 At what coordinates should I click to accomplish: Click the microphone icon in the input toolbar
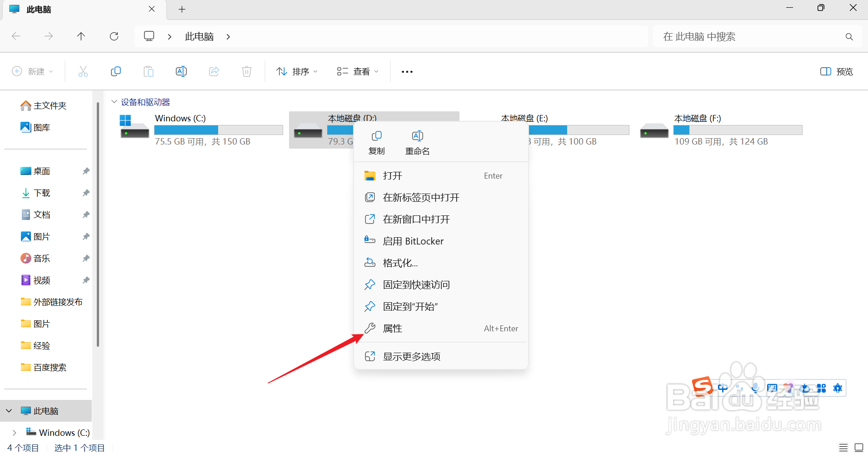pyautogui.click(x=755, y=388)
